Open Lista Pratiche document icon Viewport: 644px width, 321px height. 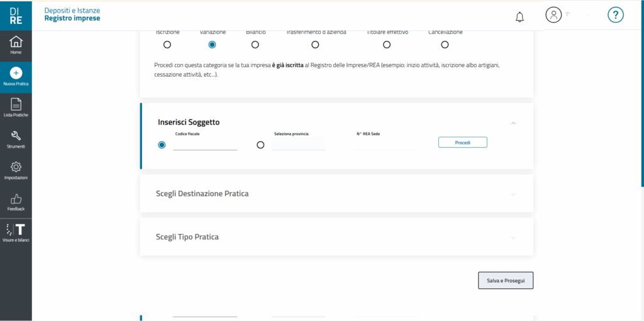click(16, 104)
